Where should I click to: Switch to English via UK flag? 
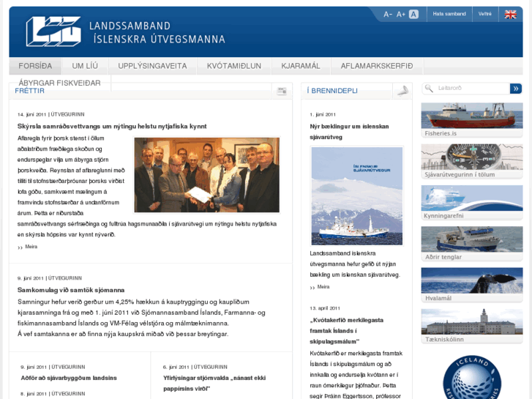point(510,14)
